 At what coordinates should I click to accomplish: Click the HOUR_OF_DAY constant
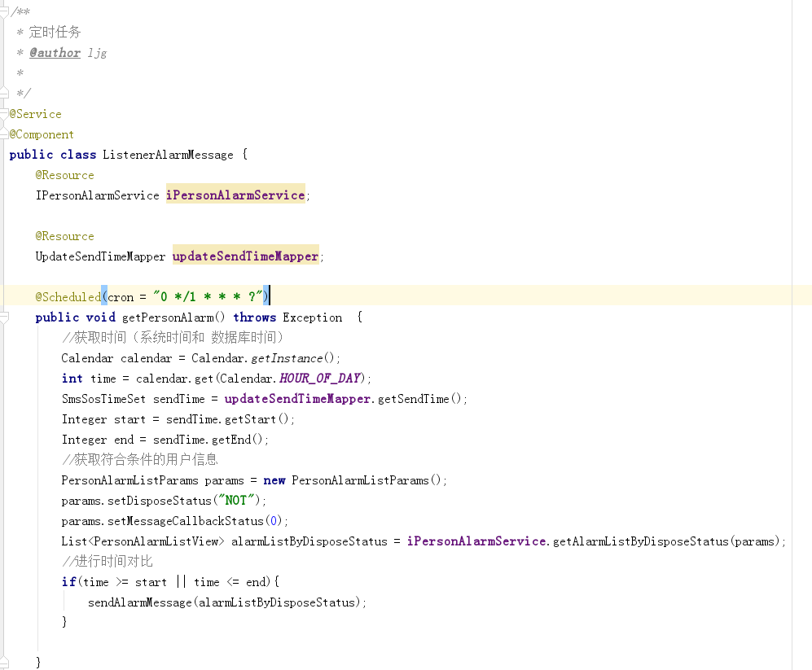(x=319, y=379)
